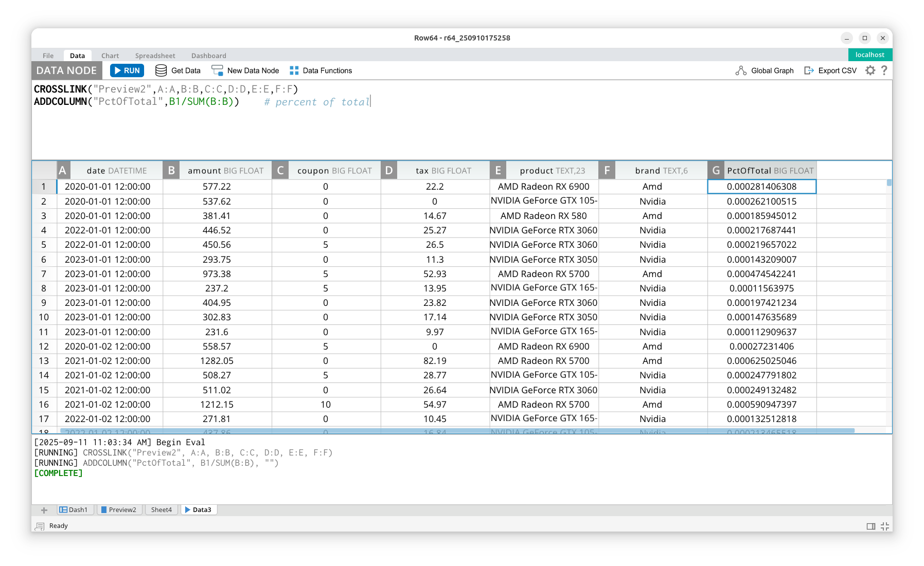Toggle the side panel icon in status bar
The height and width of the screenshot is (566, 924).
[x=870, y=526]
